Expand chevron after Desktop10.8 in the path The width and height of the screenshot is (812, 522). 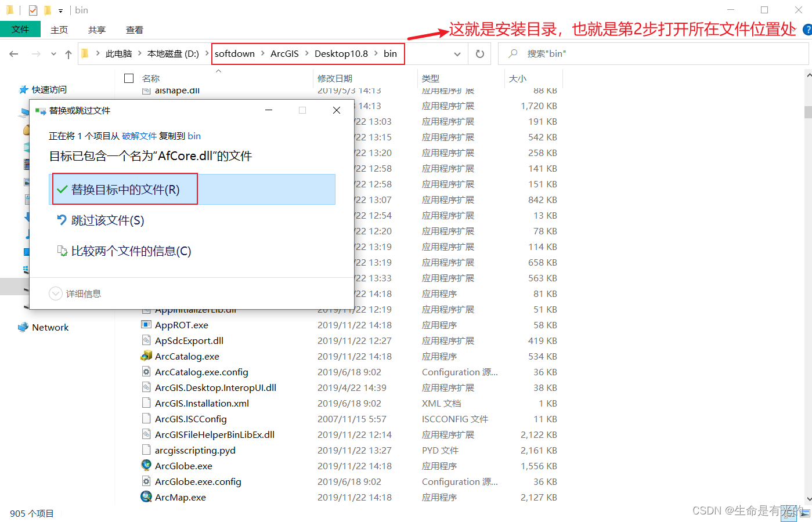pos(376,53)
